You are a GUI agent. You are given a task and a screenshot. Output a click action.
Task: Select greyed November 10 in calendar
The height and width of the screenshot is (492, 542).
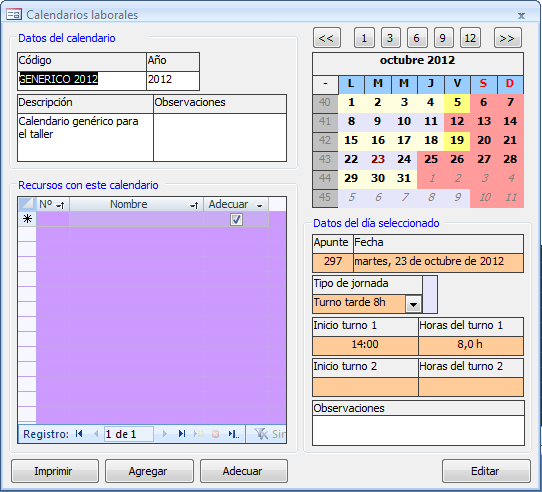coord(484,197)
